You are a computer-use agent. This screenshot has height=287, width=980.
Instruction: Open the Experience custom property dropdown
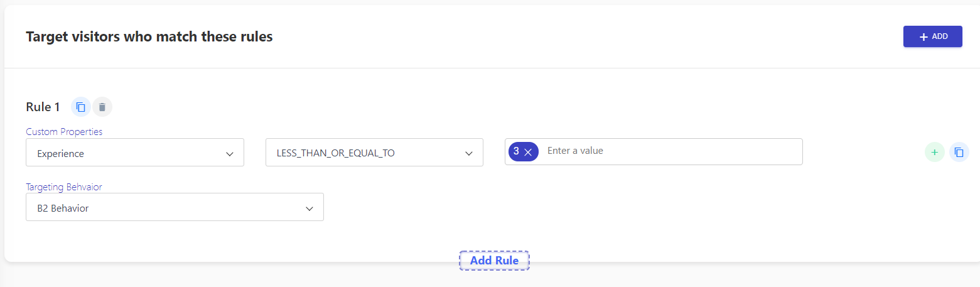[135, 153]
